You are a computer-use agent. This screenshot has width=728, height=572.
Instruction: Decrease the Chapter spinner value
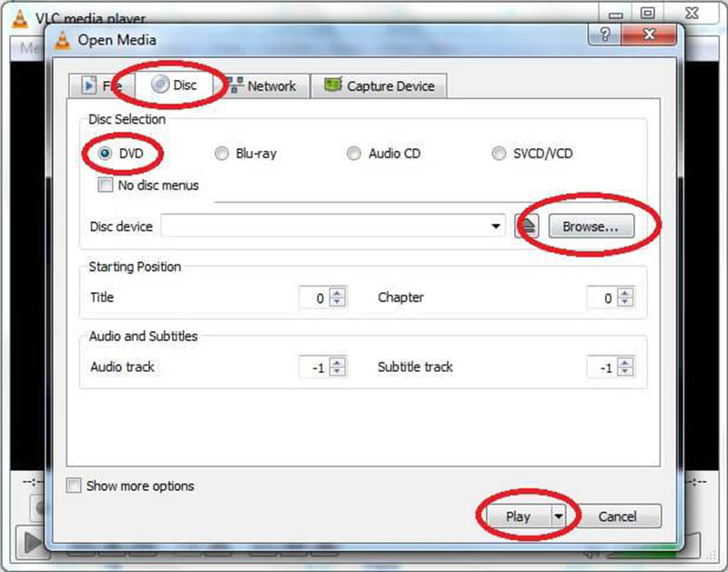(x=625, y=303)
